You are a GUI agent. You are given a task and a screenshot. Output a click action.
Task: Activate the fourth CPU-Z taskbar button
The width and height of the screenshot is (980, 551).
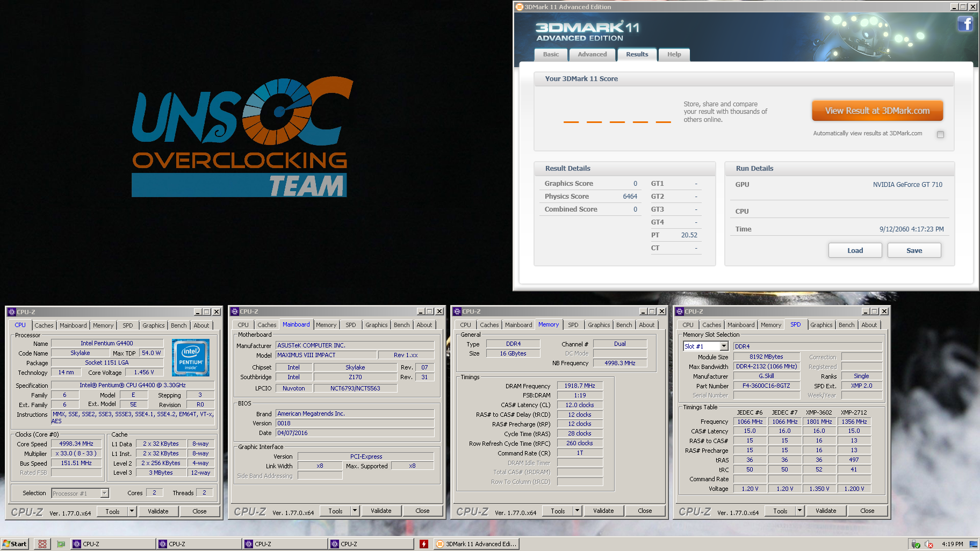coord(371,544)
